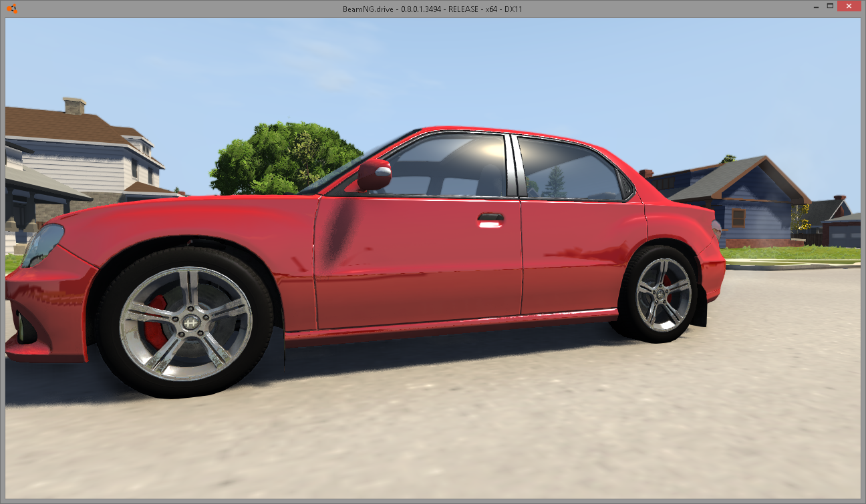Maximize the BeamNG.drive window
This screenshot has width=866, height=504.
[x=830, y=6]
